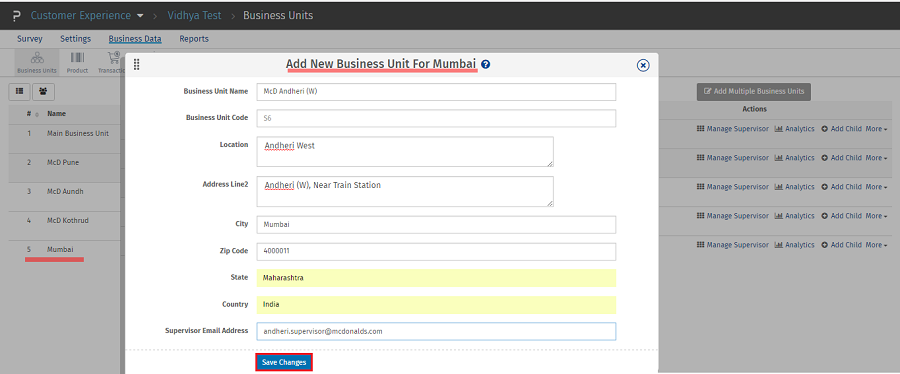Select Main Business Unit in list
This screenshot has height=374, width=900.
coord(78,133)
